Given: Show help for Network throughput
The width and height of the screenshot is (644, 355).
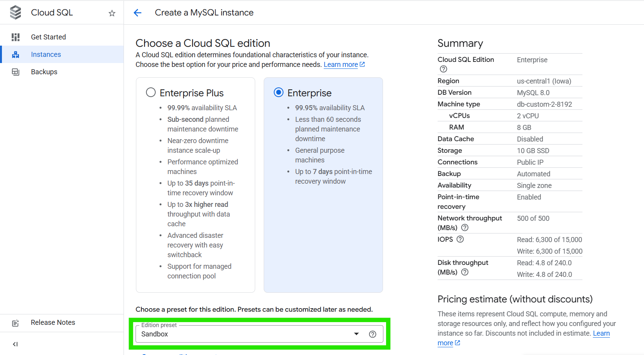Looking at the screenshot, I should [x=465, y=228].
